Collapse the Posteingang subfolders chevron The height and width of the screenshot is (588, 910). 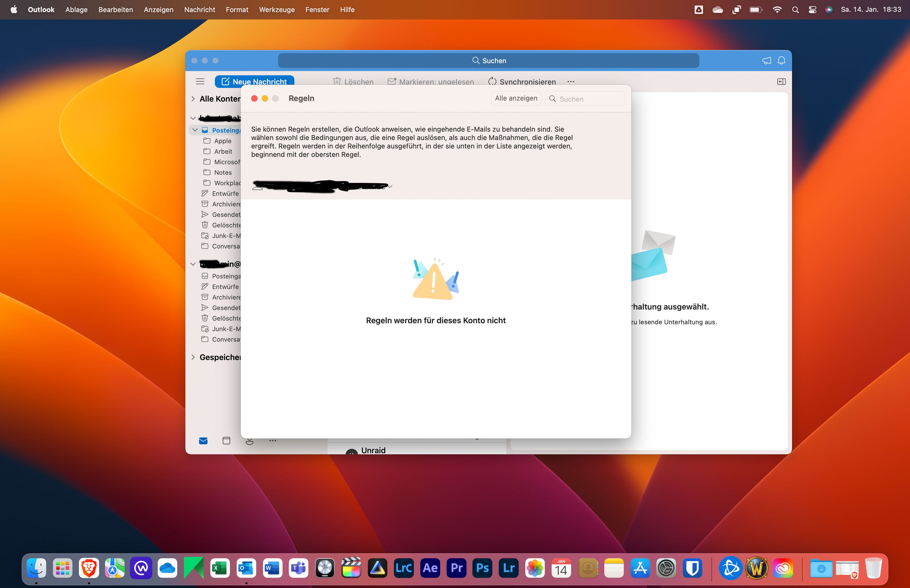[x=195, y=130]
